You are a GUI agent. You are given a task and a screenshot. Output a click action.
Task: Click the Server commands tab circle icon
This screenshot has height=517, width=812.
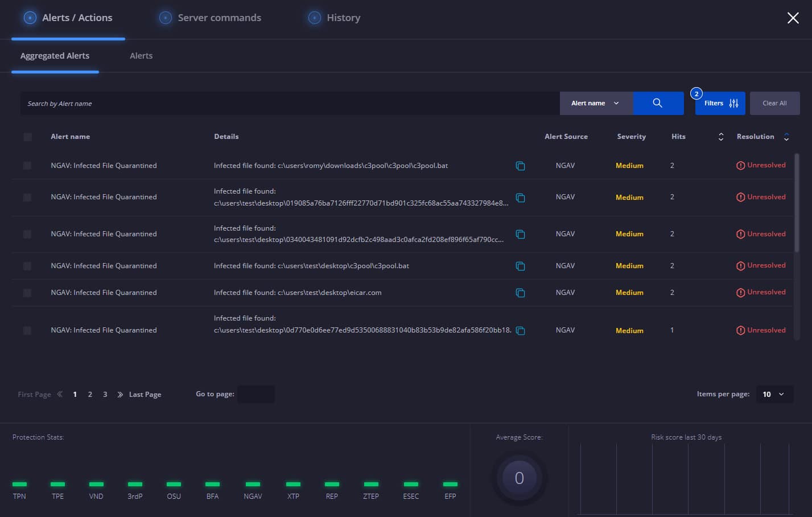point(166,18)
